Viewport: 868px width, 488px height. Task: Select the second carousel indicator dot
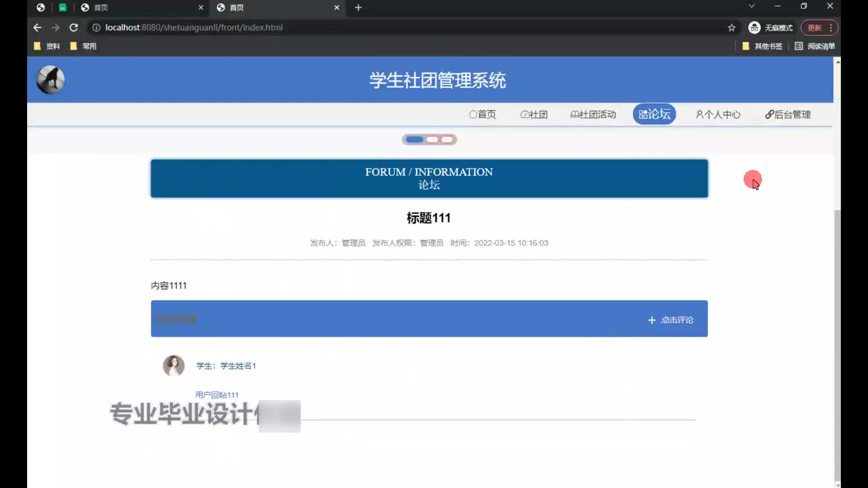[432, 139]
